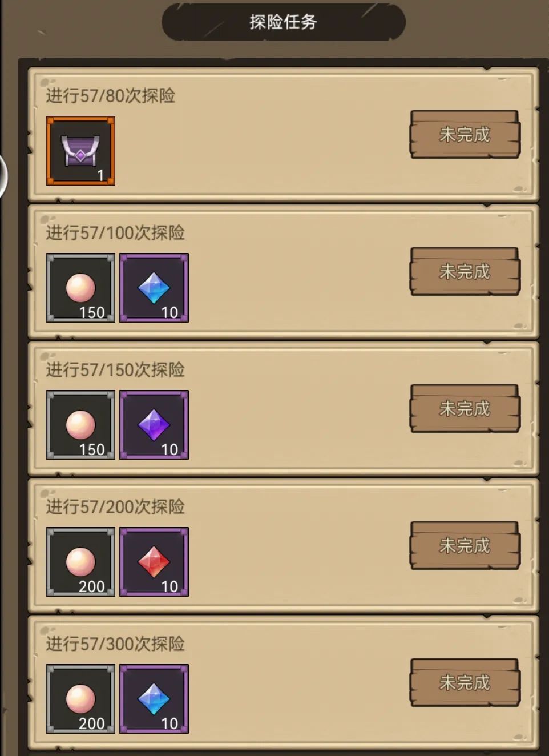Click 未完成 button for 100次探险 task
Viewport: 549px width, 756px height.
465,271
